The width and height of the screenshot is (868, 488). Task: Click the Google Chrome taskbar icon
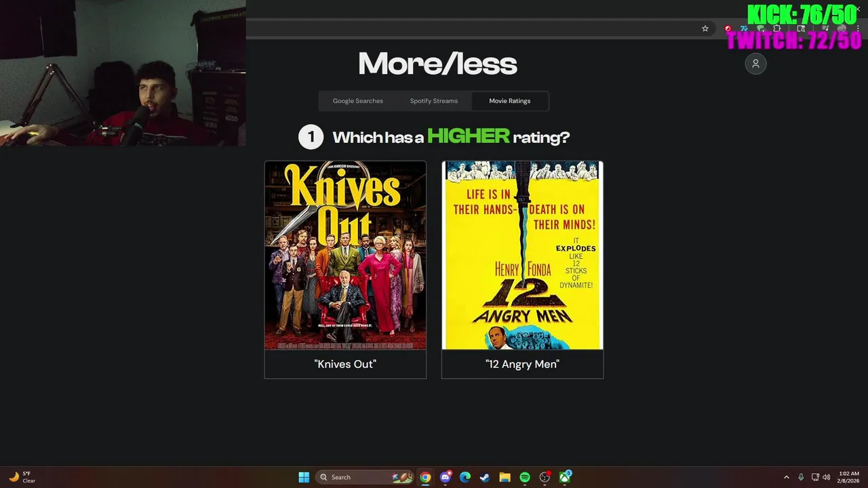click(x=425, y=477)
